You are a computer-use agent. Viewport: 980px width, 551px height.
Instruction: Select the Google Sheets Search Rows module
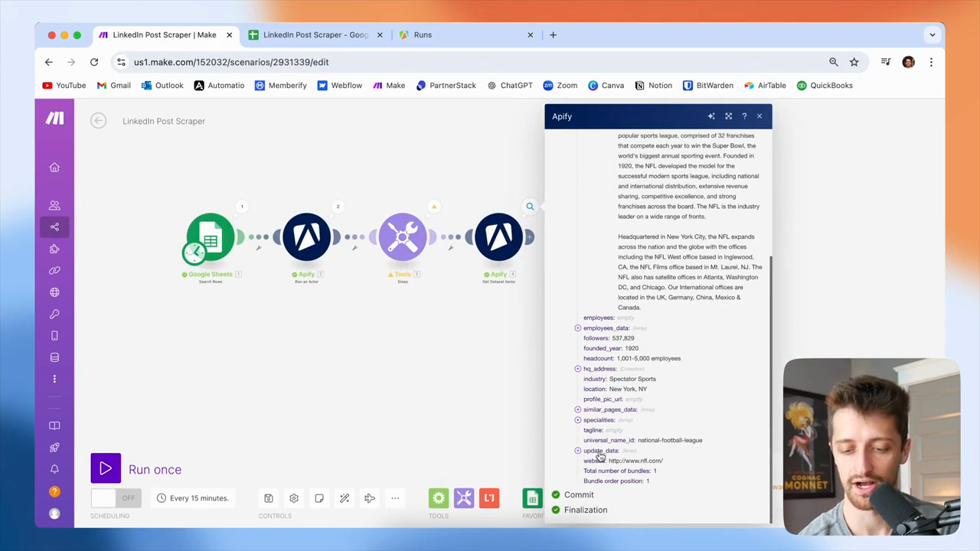click(211, 237)
